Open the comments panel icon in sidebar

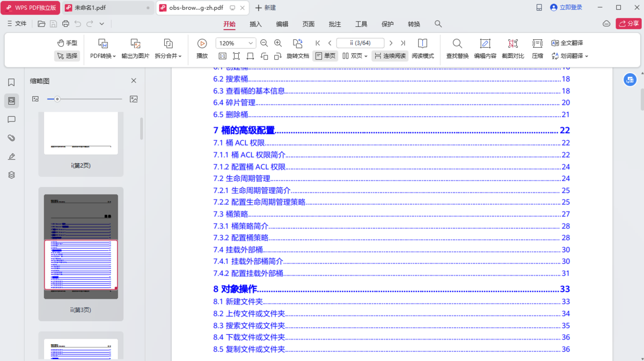[11, 119]
